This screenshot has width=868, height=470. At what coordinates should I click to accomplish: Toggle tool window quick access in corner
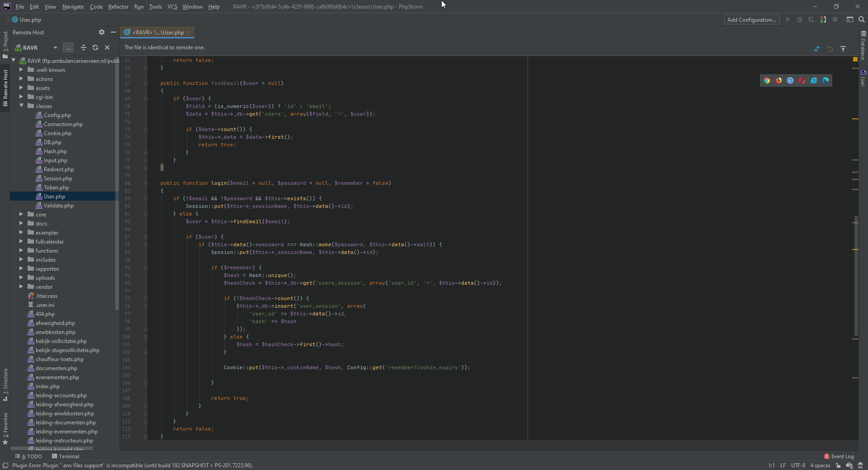5,465
